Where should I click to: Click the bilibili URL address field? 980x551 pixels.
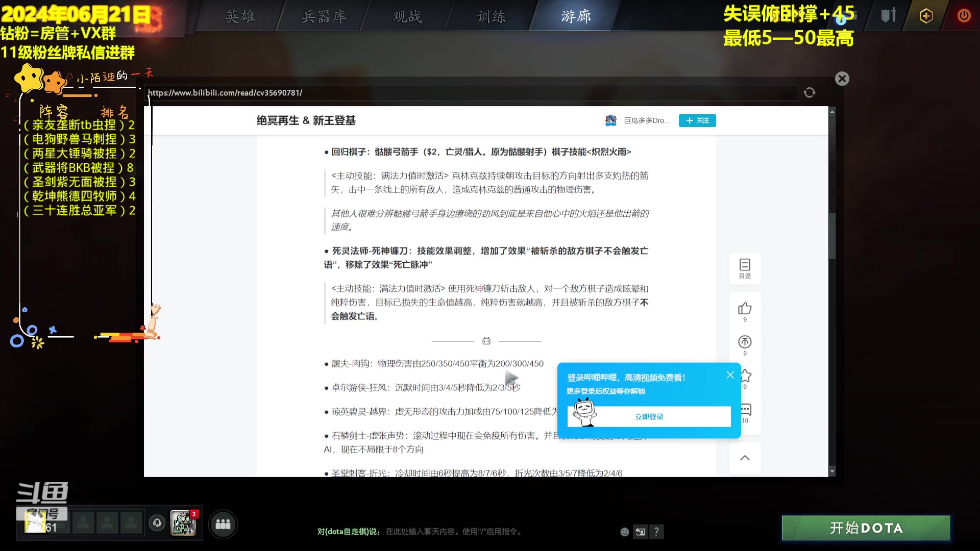coord(472,93)
